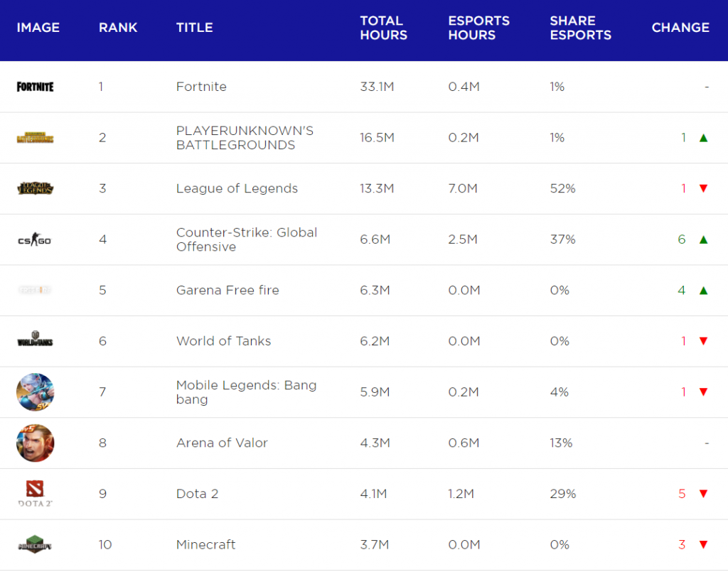Sort by the ESPORTS HOURS column header
The height and width of the screenshot is (572, 728).
click(478, 28)
